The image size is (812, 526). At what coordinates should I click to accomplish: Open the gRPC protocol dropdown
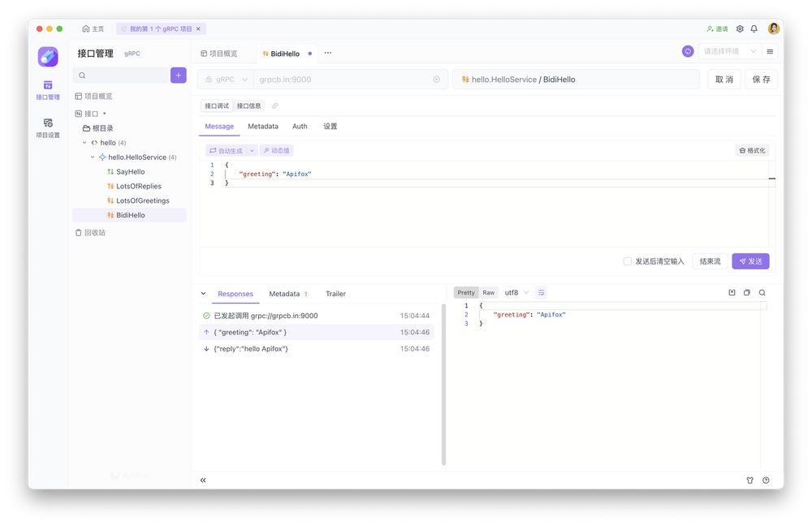[x=225, y=79]
